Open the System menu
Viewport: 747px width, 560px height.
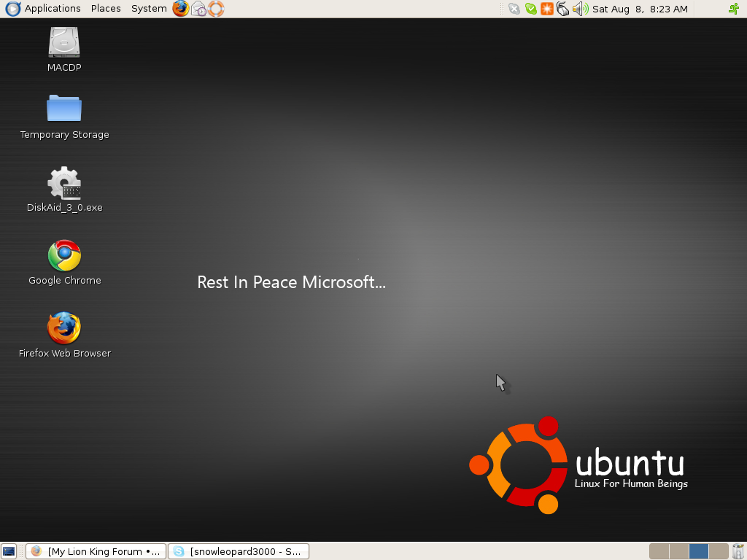149,9
